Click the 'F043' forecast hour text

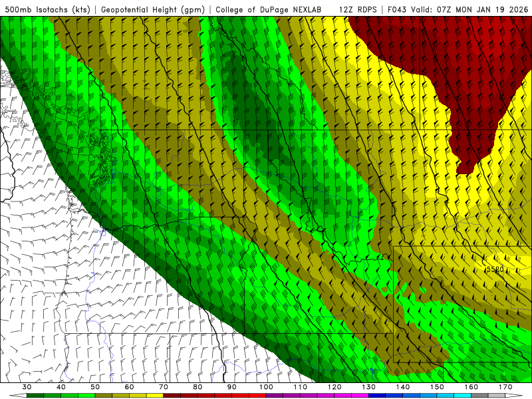398,9
